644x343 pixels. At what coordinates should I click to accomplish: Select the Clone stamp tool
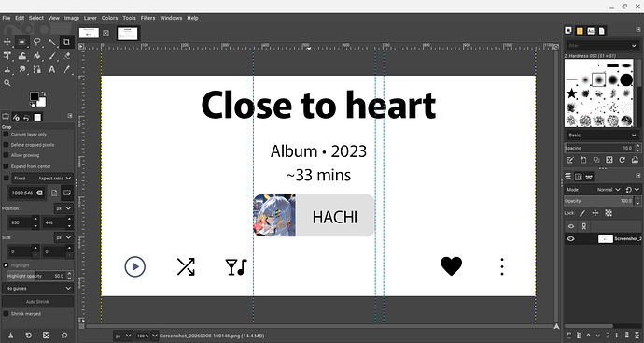click(x=7, y=70)
